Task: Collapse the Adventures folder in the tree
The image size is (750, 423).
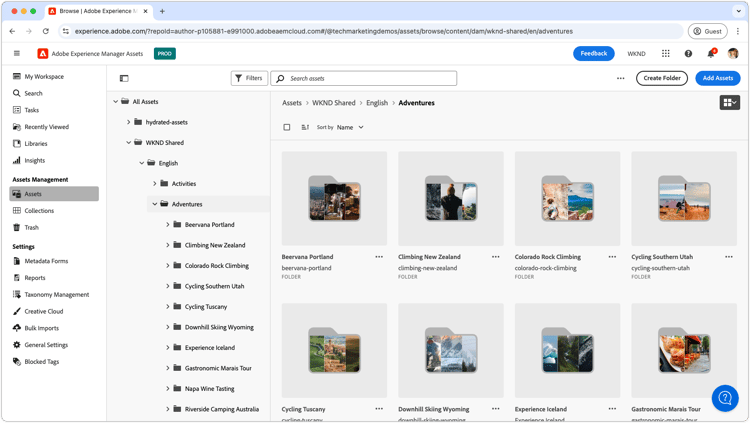Action: 154,204
